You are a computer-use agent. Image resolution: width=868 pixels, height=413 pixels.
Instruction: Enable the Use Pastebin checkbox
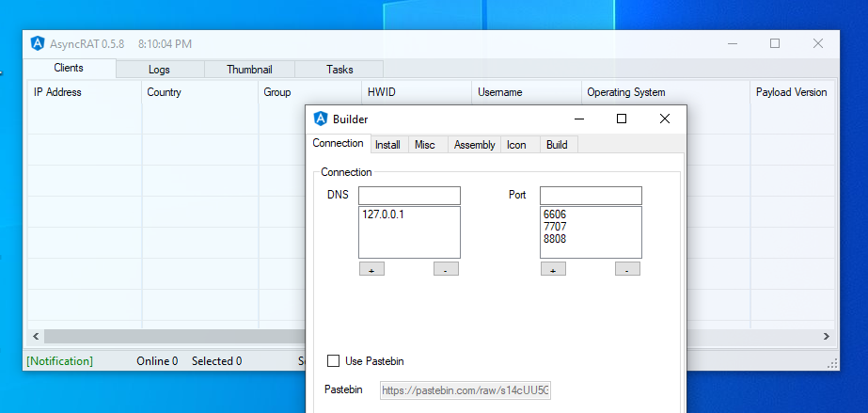click(x=333, y=361)
